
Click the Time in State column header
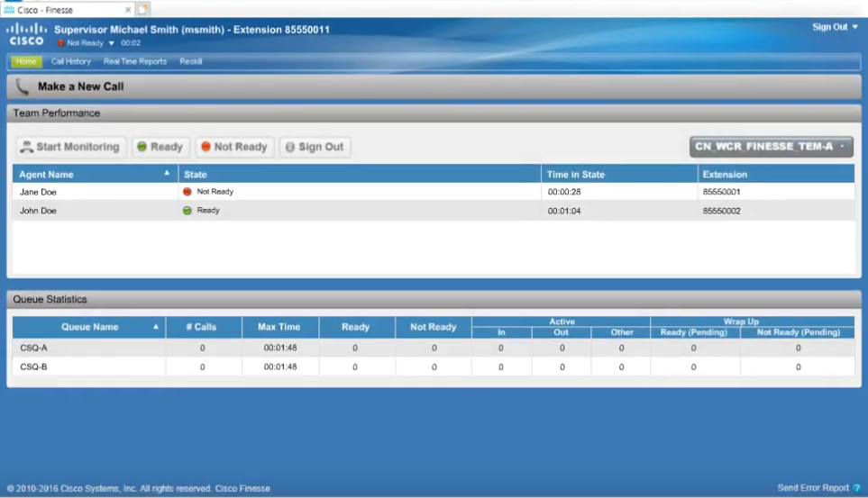coord(619,175)
